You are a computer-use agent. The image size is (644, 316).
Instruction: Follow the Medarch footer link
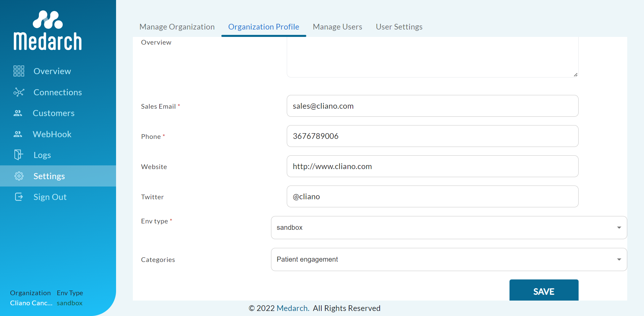pos(293,308)
